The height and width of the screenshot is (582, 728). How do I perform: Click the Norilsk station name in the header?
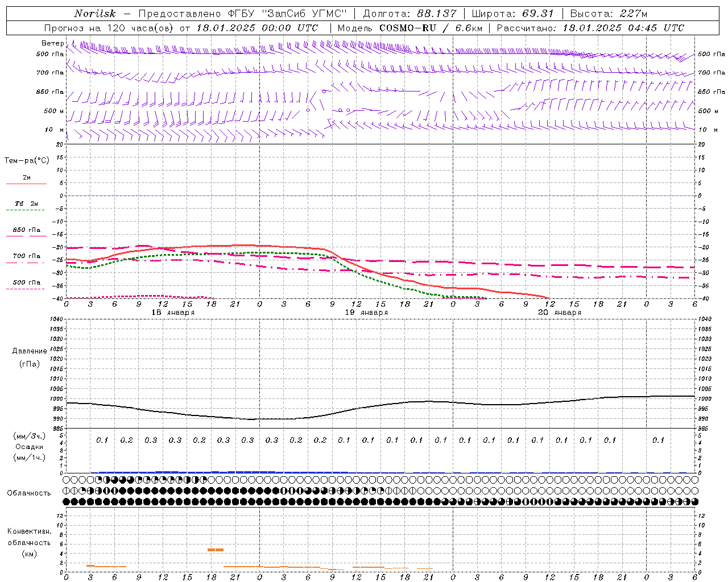pos(94,14)
